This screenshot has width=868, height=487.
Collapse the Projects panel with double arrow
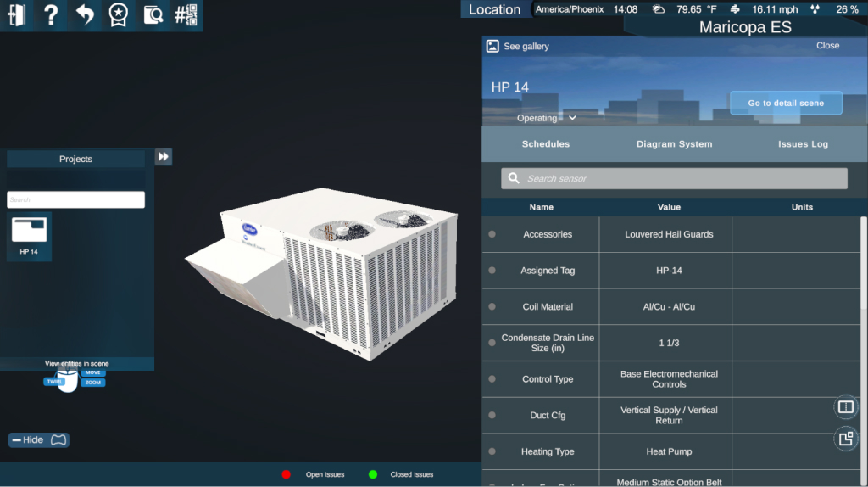coord(164,157)
